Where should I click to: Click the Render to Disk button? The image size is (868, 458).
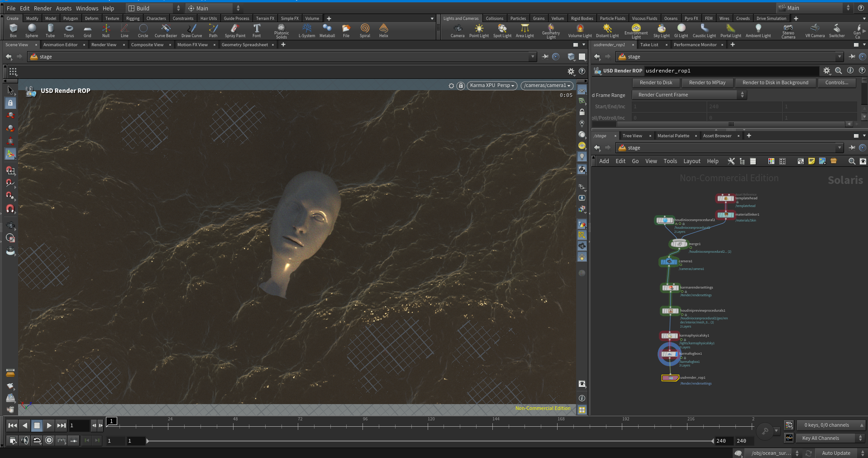(656, 82)
